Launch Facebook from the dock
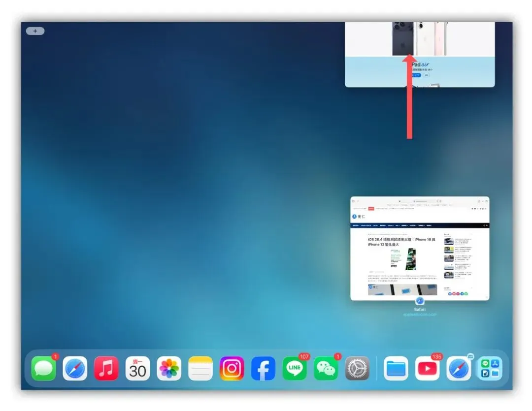 pyautogui.click(x=263, y=369)
